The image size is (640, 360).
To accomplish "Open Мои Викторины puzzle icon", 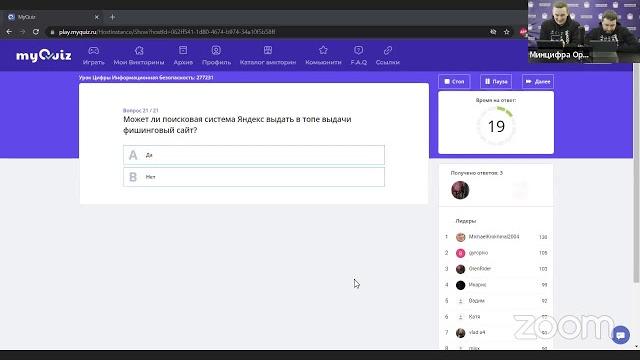I will [x=139, y=50].
